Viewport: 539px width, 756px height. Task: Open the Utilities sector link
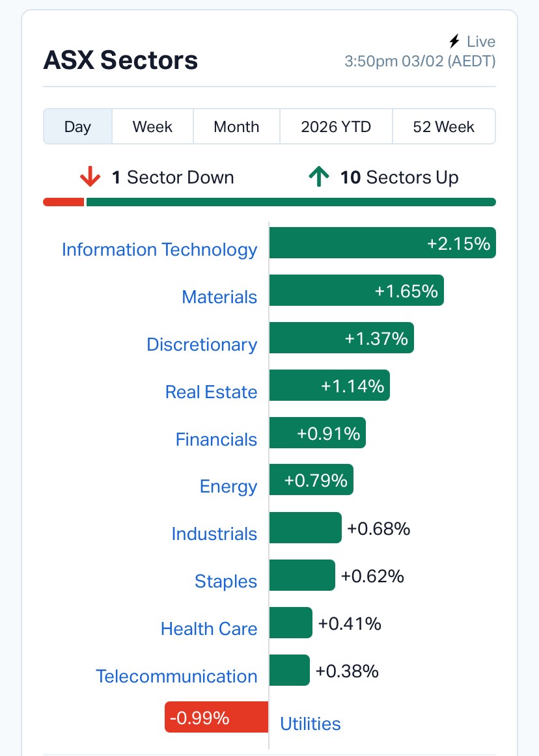310,724
